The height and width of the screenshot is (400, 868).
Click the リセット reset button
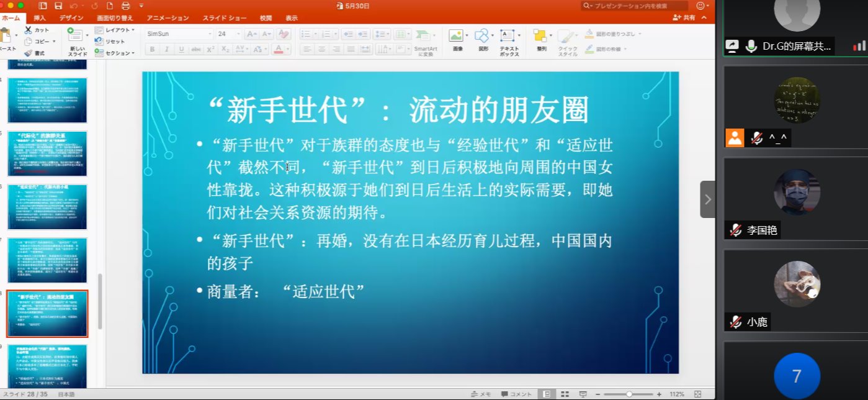coord(114,41)
